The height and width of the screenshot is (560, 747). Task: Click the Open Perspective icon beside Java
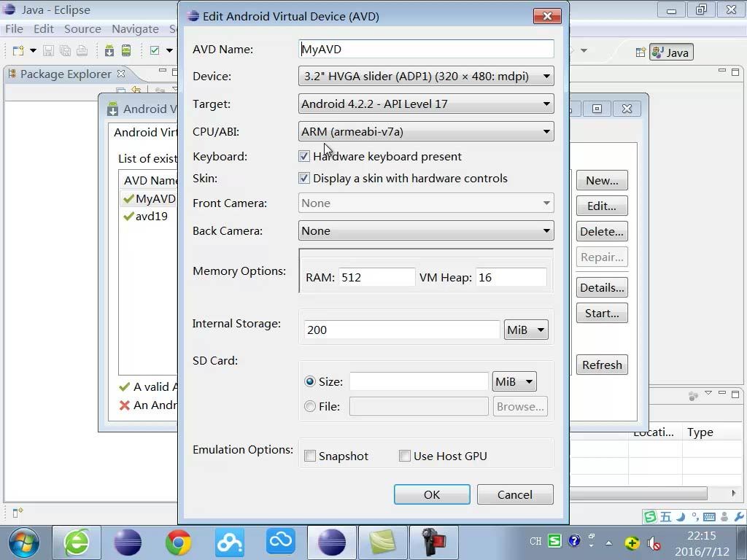coord(640,52)
